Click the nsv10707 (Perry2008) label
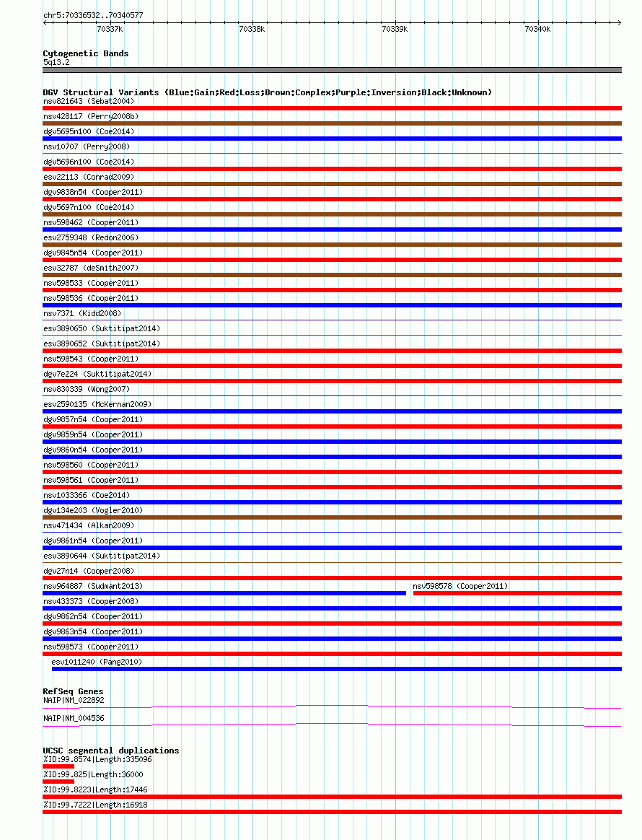The width and height of the screenshot is (642, 840). point(87,146)
